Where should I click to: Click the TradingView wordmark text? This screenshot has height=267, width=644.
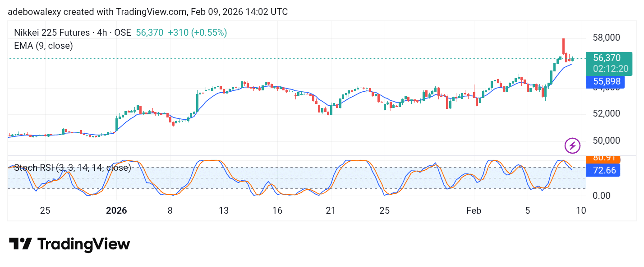(84, 244)
